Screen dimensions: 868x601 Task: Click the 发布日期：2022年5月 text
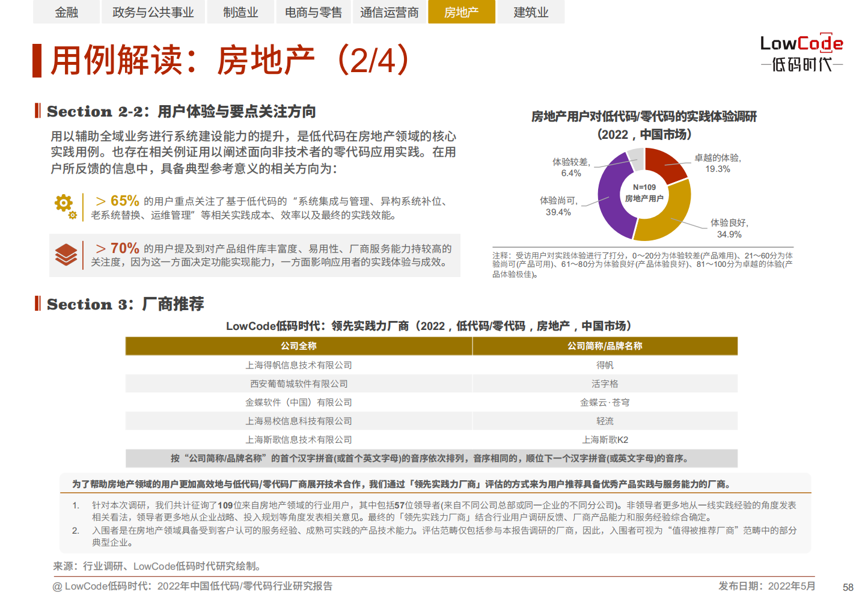[767, 586]
